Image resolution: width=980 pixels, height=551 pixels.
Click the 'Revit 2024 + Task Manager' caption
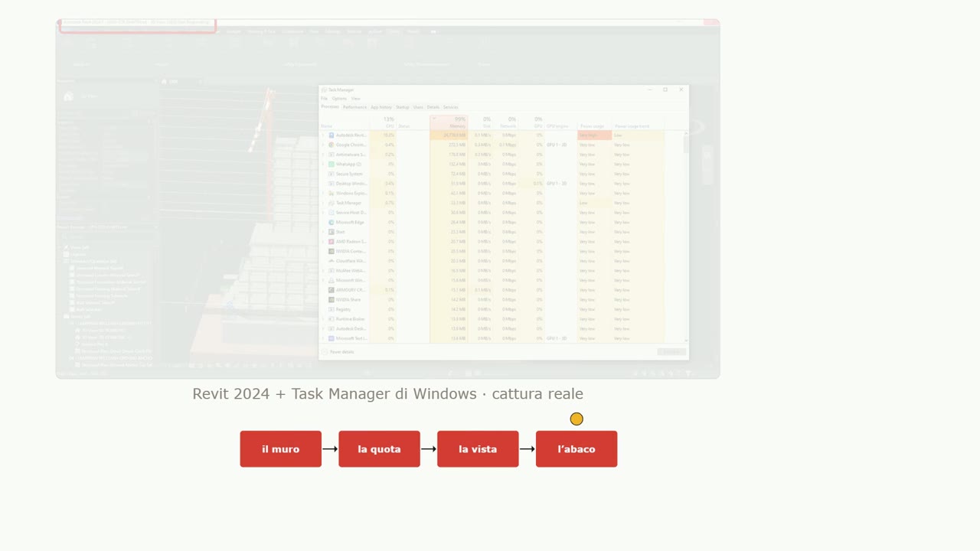point(387,394)
